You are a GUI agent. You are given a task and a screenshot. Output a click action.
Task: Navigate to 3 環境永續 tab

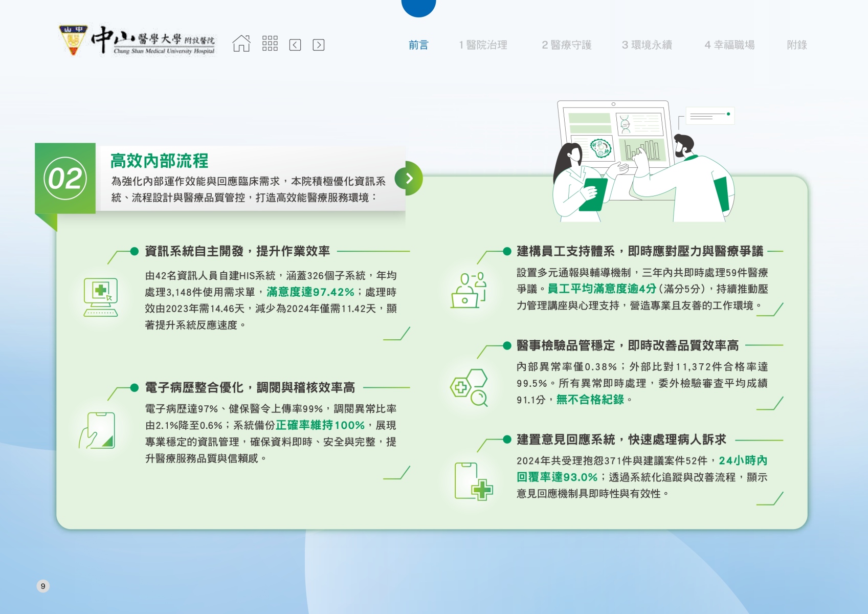[647, 45]
